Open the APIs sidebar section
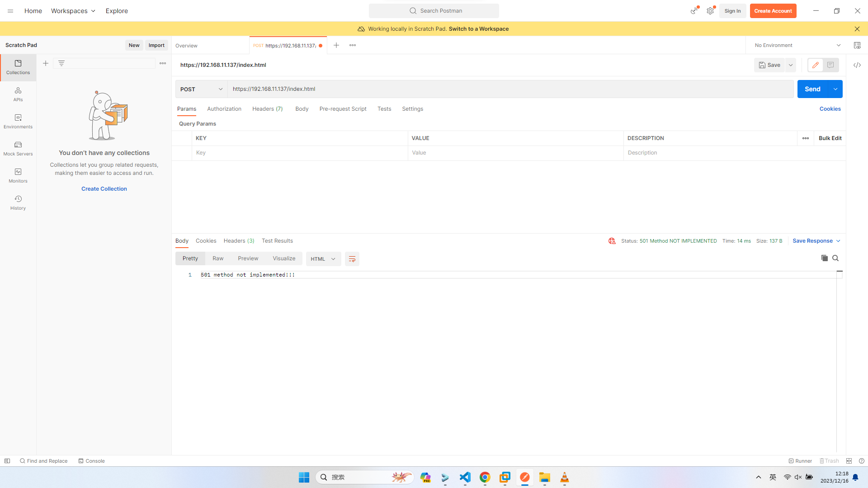This screenshot has width=868, height=488. tap(18, 94)
